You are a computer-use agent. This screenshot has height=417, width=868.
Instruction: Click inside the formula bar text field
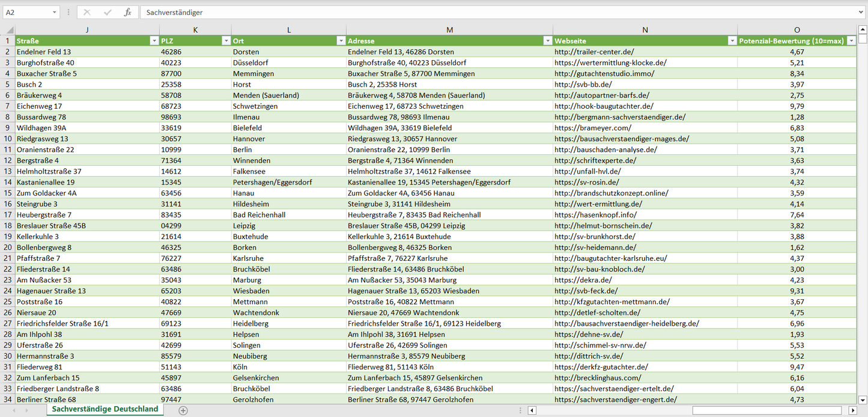481,12
